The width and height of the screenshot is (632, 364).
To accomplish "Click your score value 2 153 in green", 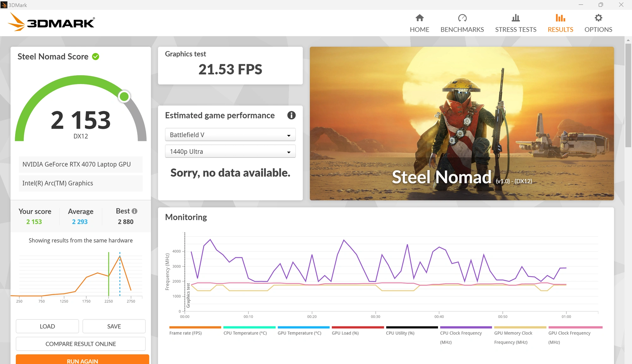I will tap(34, 222).
